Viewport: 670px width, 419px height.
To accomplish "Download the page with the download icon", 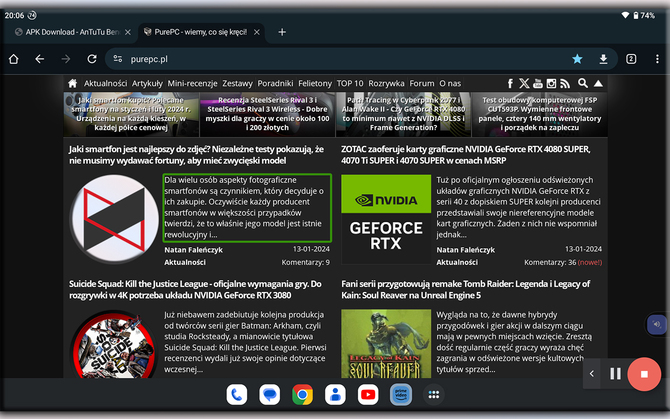I will (603, 59).
